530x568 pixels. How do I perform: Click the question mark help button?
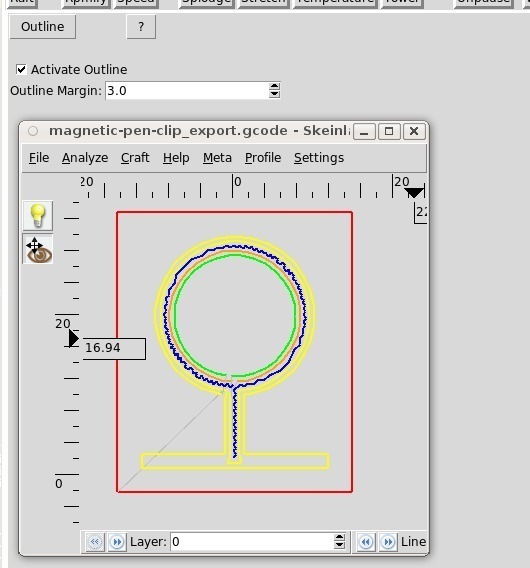pyautogui.click(x=141, y=27)
